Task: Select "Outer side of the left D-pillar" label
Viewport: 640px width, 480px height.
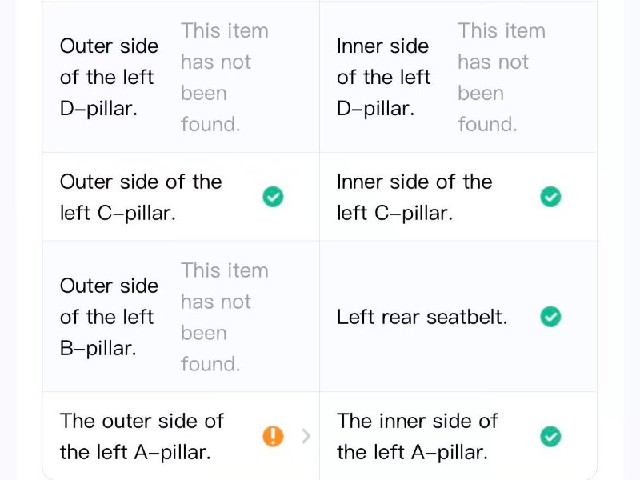Action: click(109, 77)
